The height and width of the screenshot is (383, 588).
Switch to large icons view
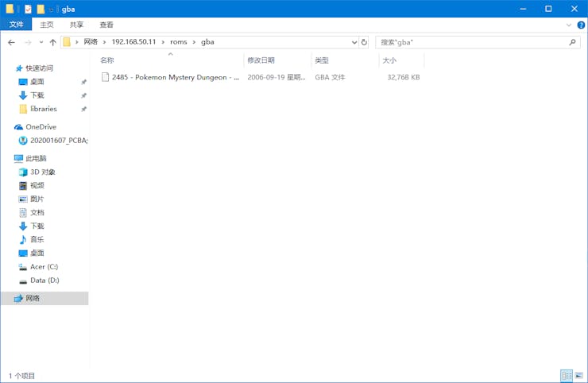click(x=579, y=375)
